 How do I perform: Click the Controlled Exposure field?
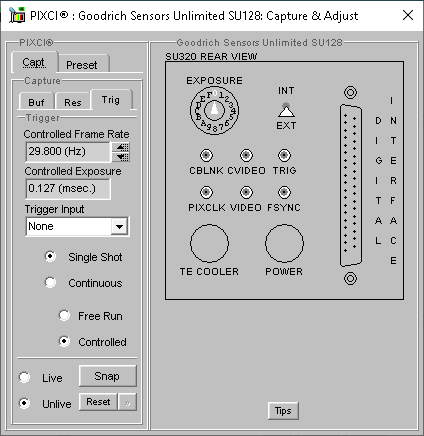pos(68,189)
